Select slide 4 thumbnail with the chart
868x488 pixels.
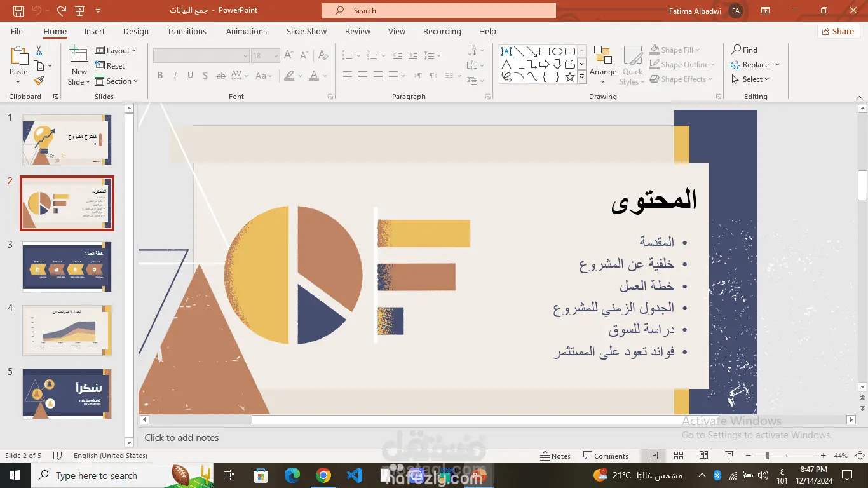tap(67, 330)
